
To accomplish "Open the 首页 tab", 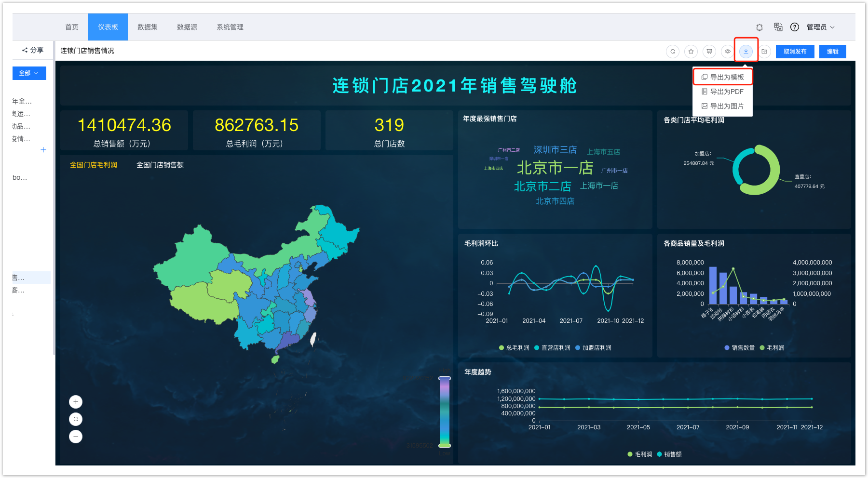I will pos(72,27).
